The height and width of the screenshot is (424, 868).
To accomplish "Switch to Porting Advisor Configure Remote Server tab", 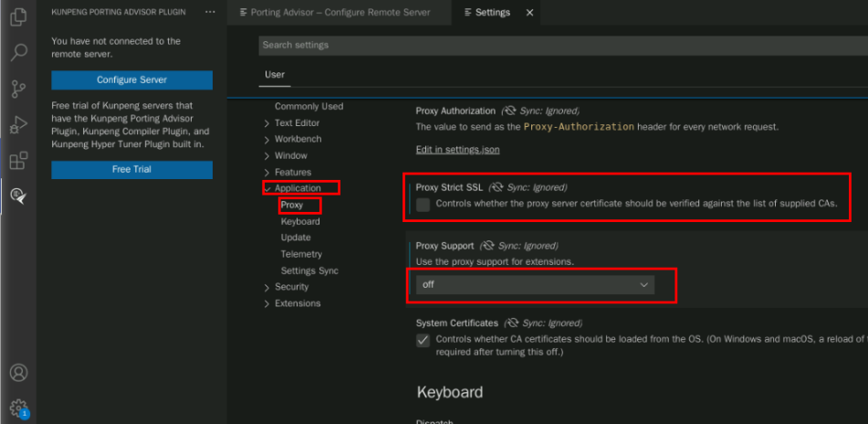I will click(328, 13).
